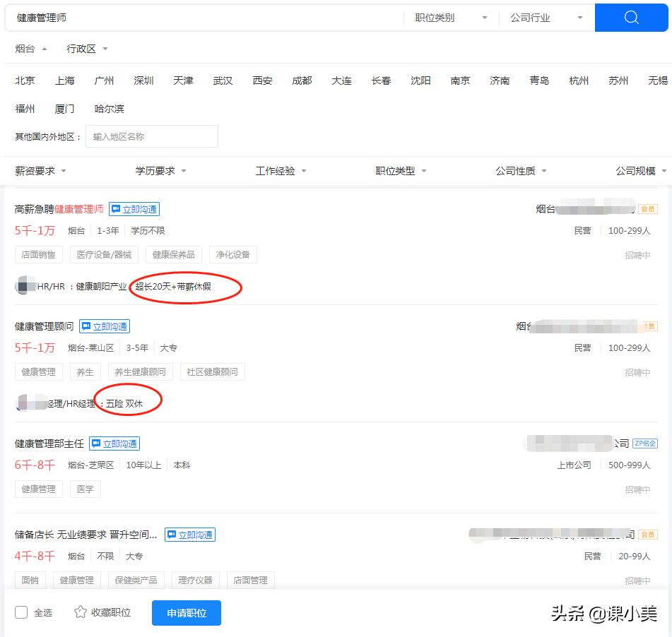This screenshot has height=637, width=672.
Task: Click the 会员 badge on the first job listing
Action: tap(648, 209)
